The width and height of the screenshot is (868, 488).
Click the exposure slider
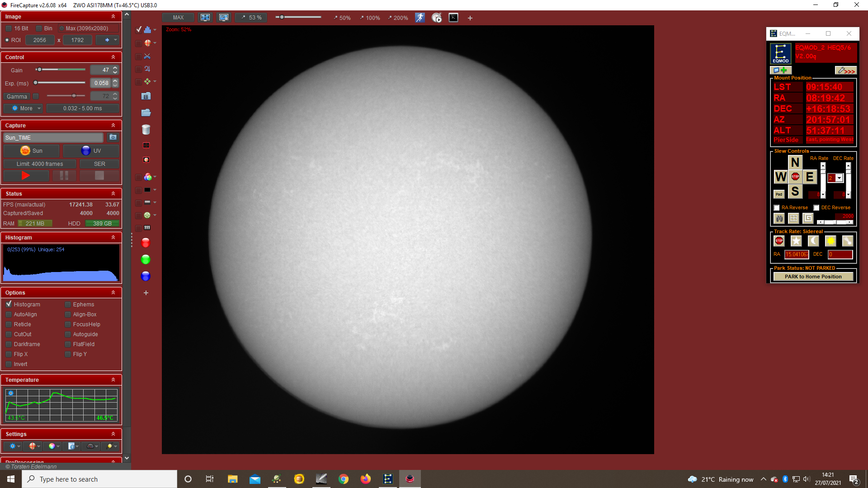(59, 83)
